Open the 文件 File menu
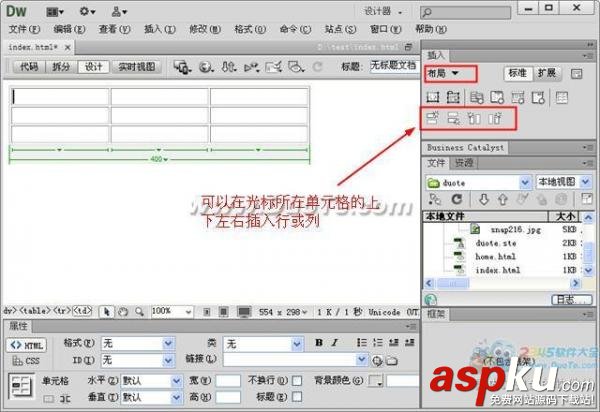600x412 pixels. [x=24, y=29]
